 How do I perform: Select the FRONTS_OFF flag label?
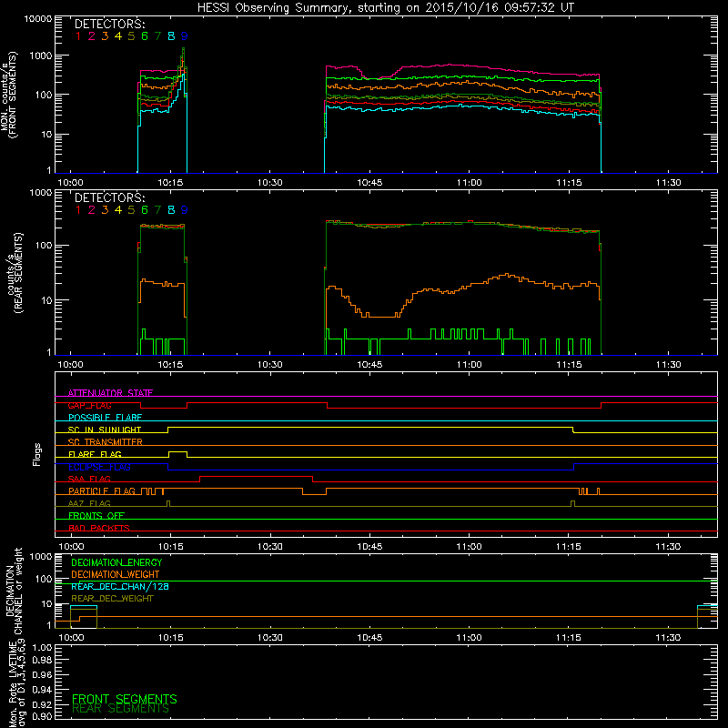[96, 516]
